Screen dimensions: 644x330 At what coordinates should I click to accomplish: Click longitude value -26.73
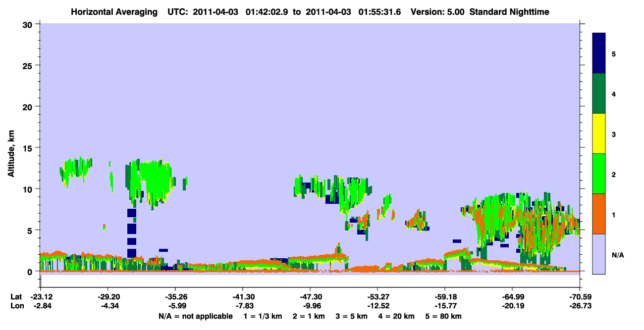click(x=581, y=306)
